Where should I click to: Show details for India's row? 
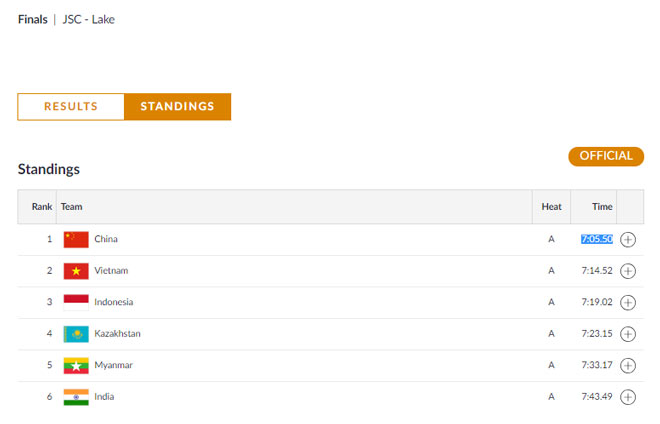click(x=628, y=397)
